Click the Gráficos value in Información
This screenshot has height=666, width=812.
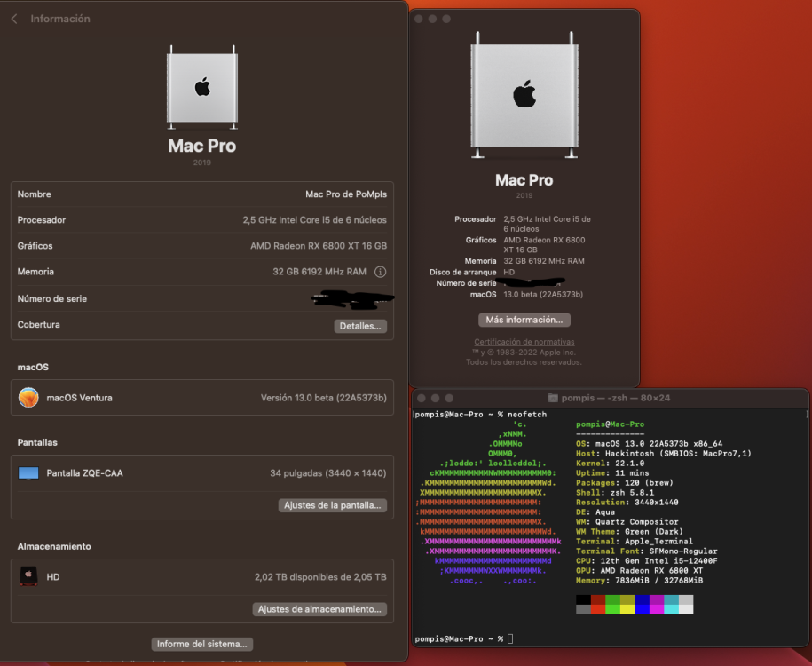pos(319,246)
